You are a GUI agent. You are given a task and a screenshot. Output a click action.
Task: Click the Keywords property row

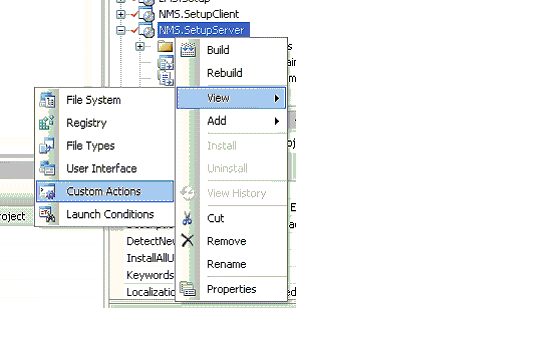click(150, 275)
